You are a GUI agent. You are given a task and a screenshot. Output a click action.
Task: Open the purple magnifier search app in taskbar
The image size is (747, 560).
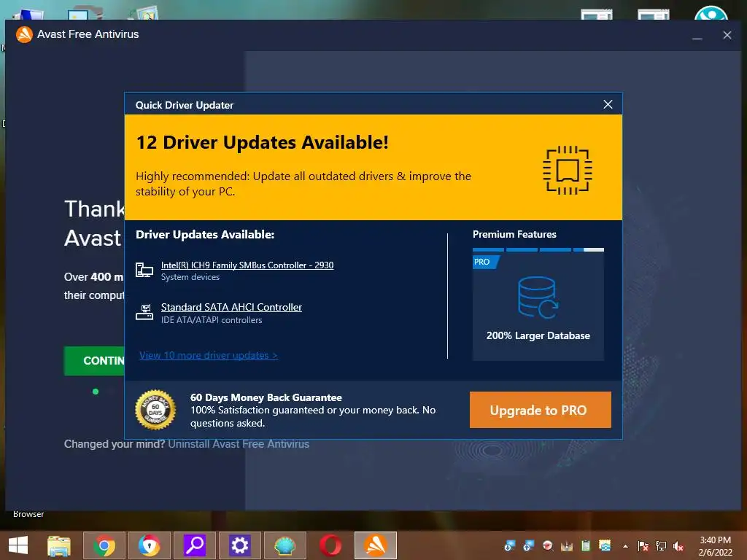coord(195,545)
